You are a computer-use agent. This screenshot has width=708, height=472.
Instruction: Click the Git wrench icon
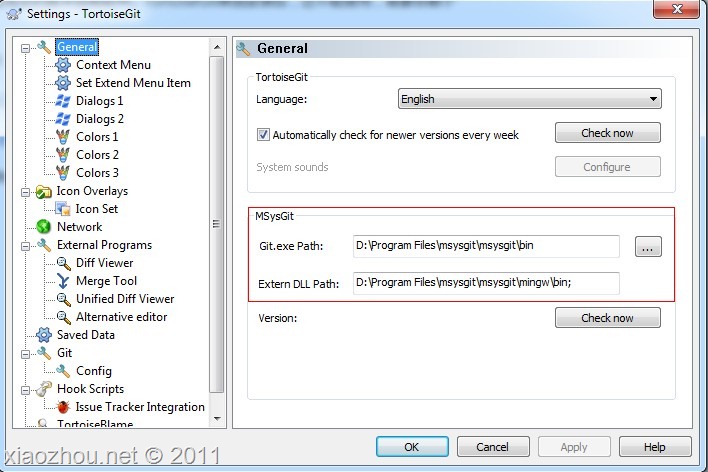[x=44, y=353]
